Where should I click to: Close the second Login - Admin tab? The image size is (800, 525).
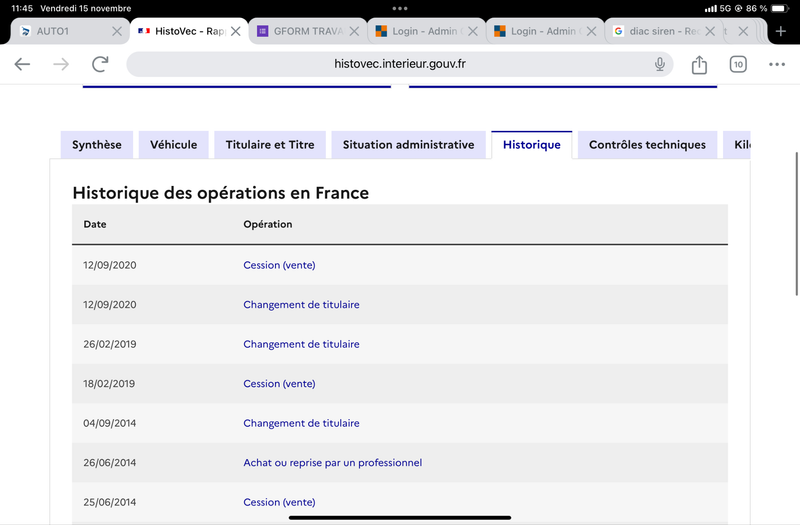click(591, 31)
